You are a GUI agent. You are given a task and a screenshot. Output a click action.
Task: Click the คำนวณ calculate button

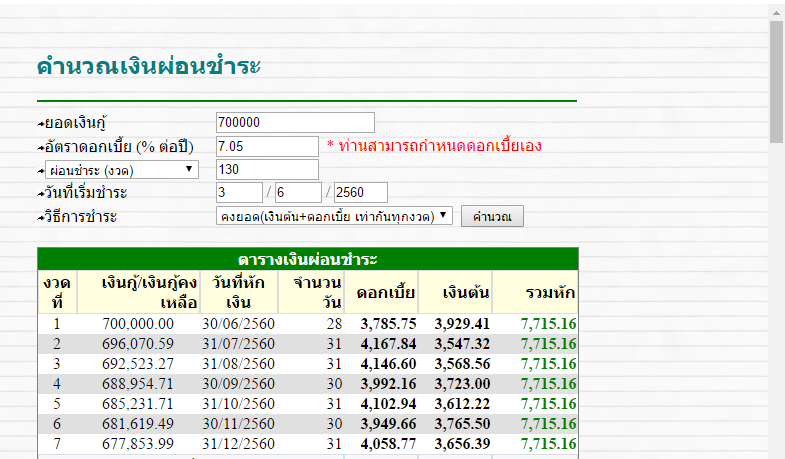pyautogui.click(x=492, y=216)
